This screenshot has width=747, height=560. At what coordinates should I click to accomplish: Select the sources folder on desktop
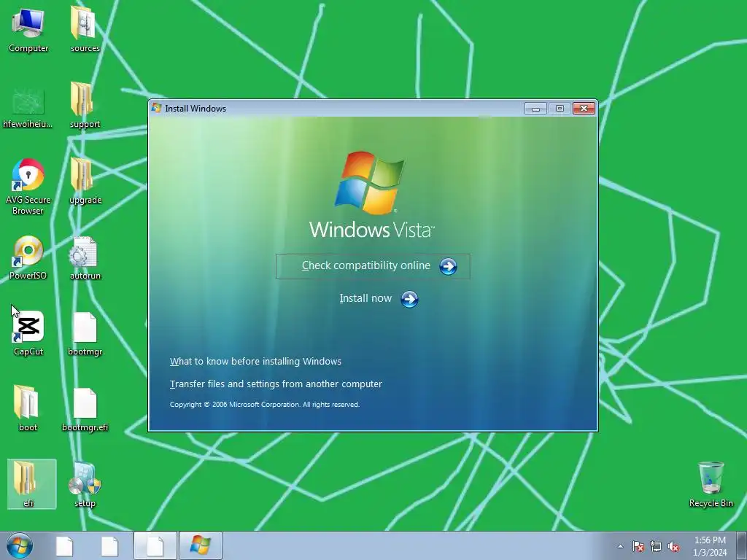85,30
